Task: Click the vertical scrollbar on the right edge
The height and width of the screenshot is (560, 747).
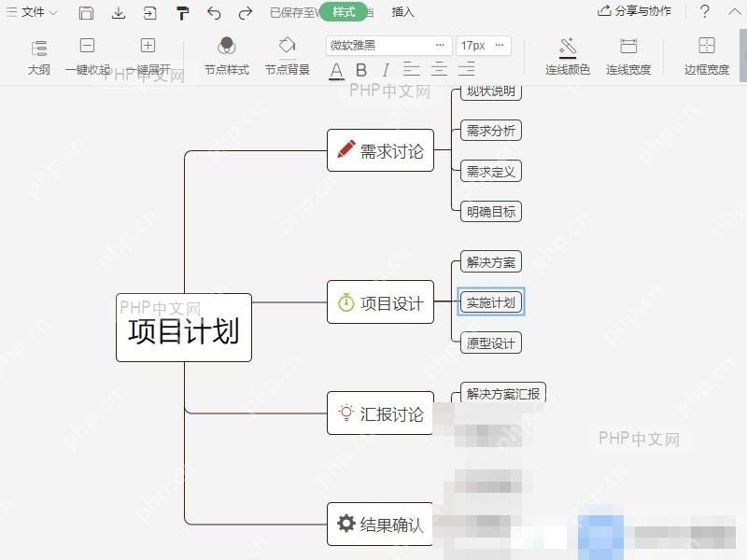Action: [743, 55]
